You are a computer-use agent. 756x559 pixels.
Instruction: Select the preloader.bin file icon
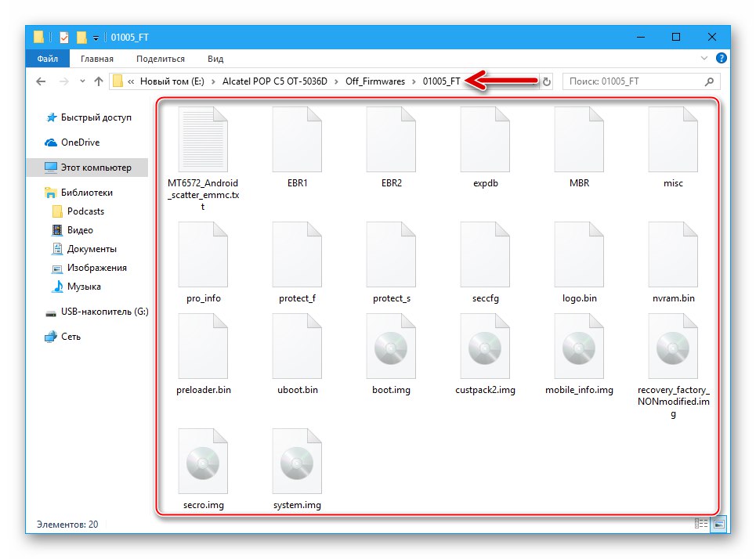pyautogui.click(x=203, y=346)
